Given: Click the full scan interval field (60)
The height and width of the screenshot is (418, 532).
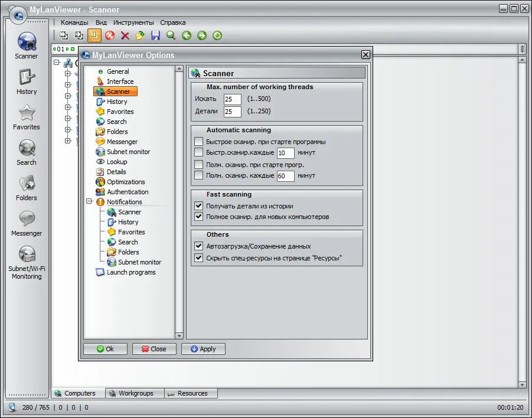Looking at the screenshot, I should 285,176.
